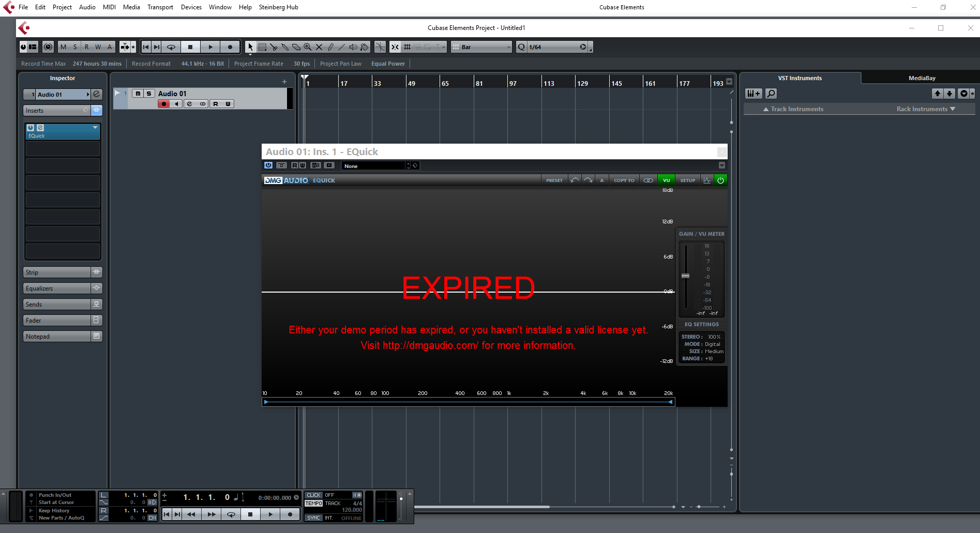Click the Edit Channel Settings icon for Audio 01
The image size is (980, 533).
97,94
